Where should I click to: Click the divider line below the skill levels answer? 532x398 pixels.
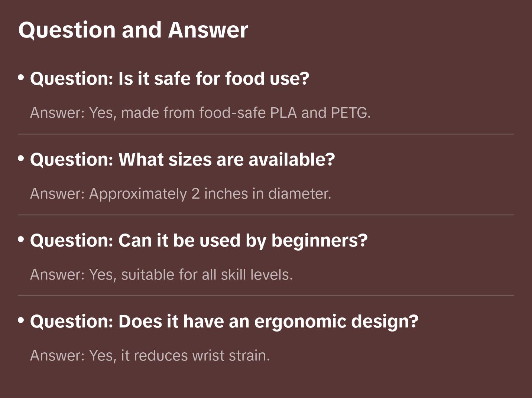coord(266,296)
